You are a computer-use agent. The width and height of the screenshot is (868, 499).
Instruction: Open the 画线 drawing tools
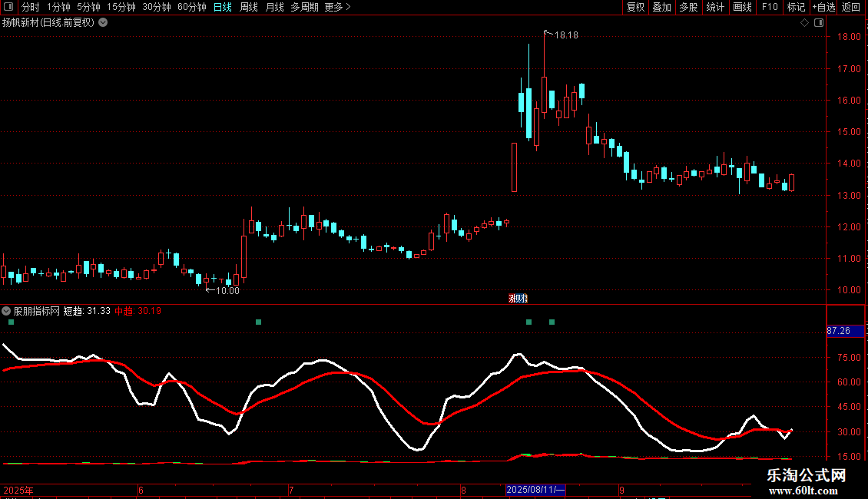742,7
